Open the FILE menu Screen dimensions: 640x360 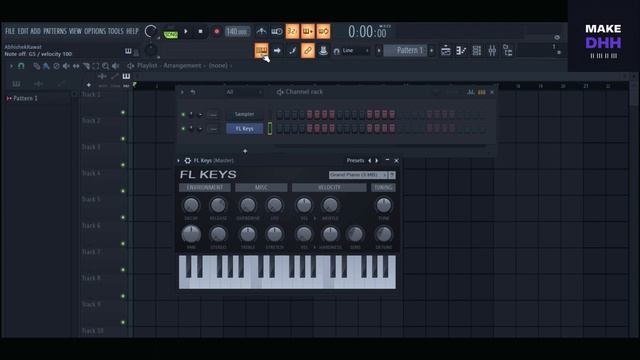10,31
